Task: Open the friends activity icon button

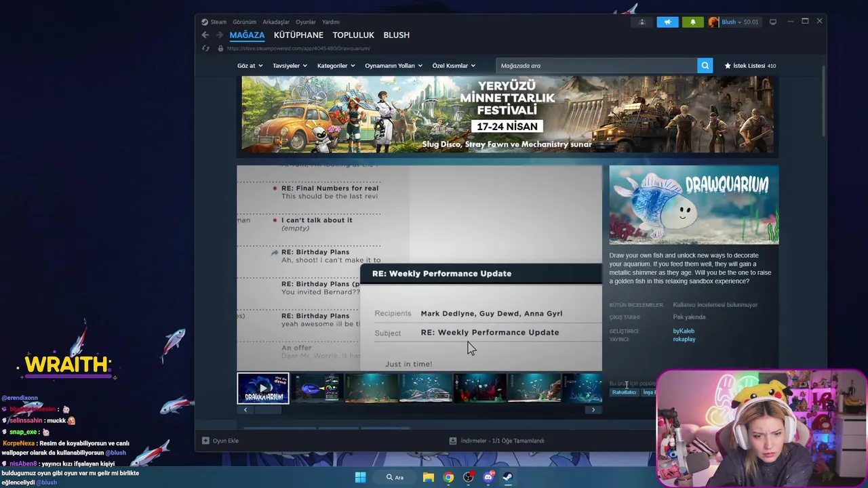Action: coord(642,22)
